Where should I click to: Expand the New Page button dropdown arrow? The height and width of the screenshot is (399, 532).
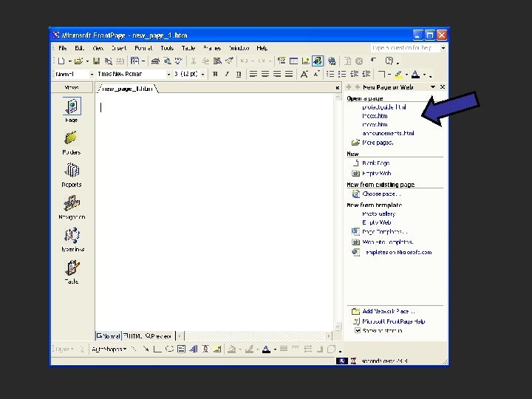pos(69,61)
